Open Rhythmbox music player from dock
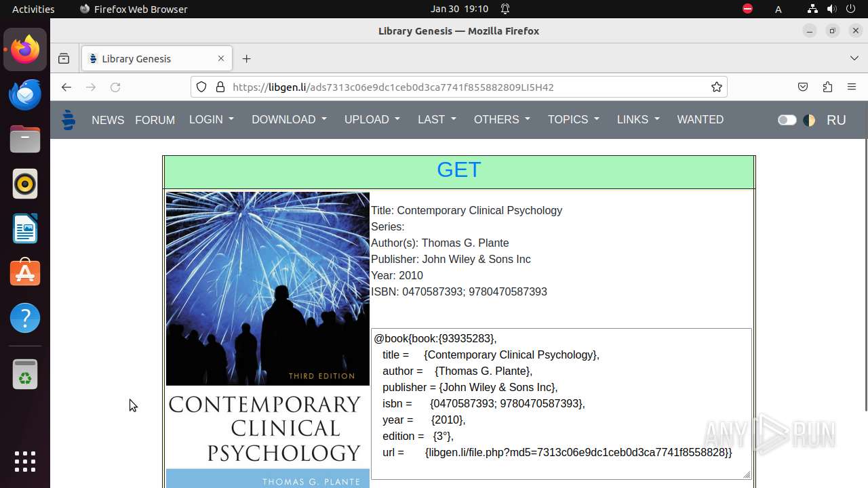This screenshot has height=488, width=868. tap(25, 184)
